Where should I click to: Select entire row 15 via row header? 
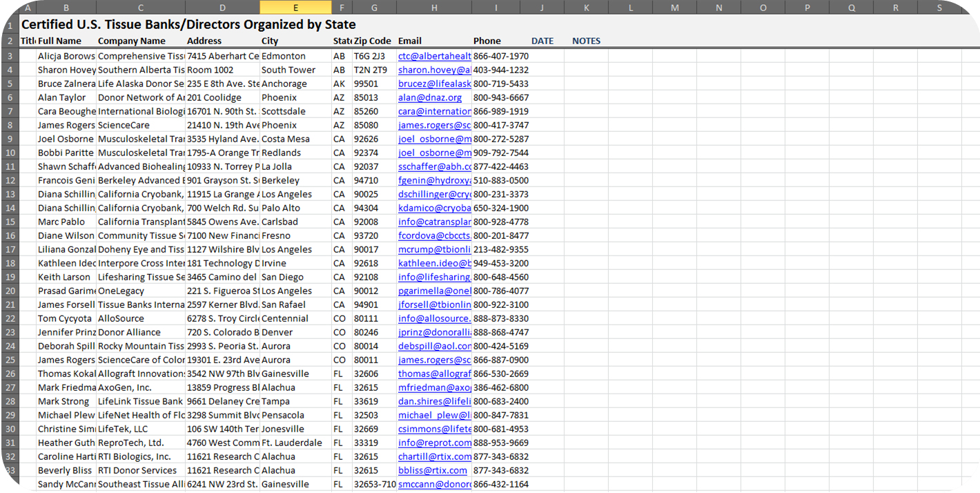pos(10,222)
